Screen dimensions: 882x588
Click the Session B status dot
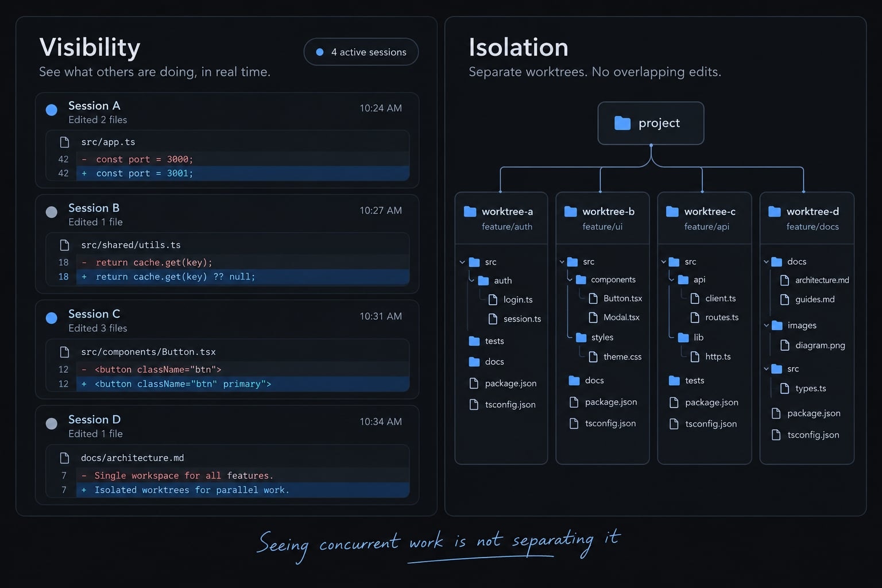pos(52,212)
